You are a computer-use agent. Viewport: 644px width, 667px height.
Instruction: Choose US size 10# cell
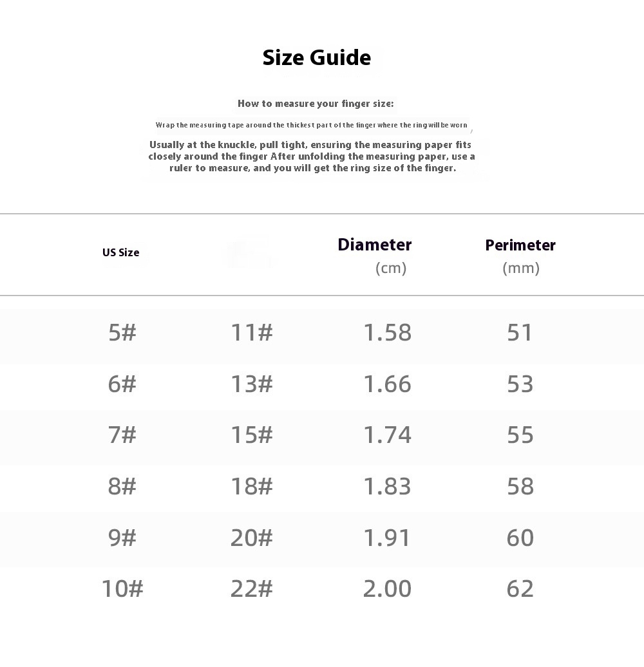point(122,588)
